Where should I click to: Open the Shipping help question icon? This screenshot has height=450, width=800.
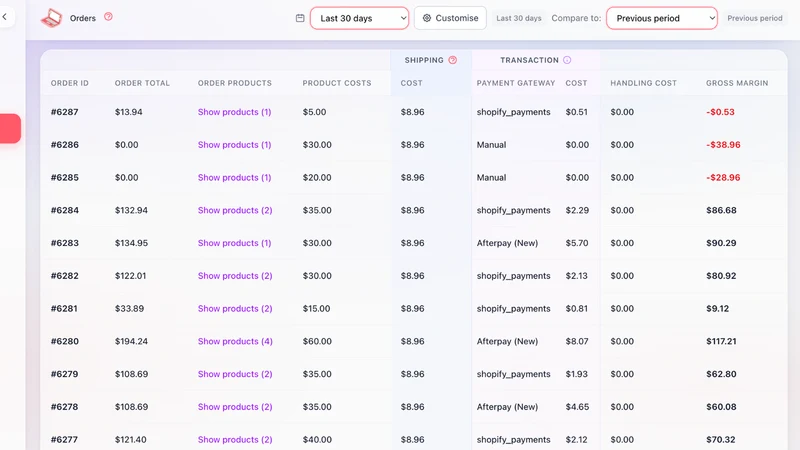point(453,60)
